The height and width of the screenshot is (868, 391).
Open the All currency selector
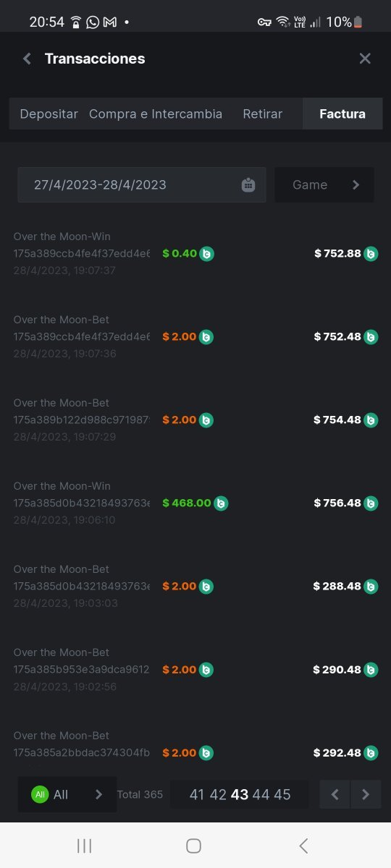(67, 794)
